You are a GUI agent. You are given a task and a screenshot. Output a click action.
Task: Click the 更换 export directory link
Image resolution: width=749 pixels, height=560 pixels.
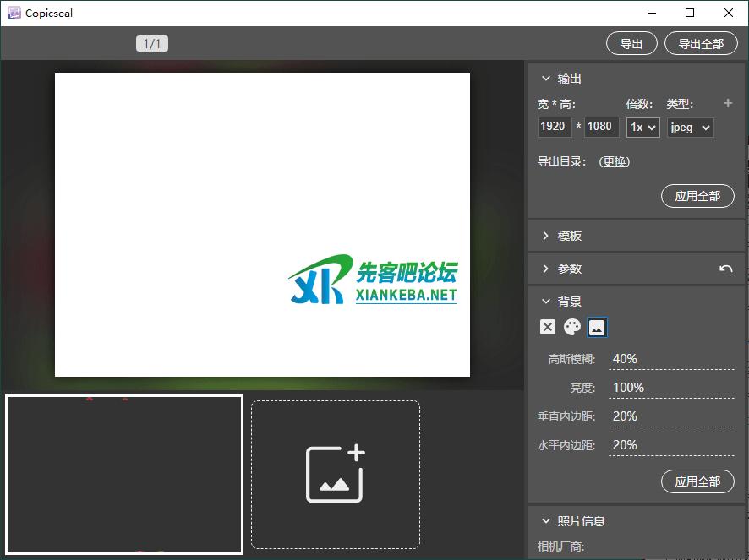pos(615,161)
